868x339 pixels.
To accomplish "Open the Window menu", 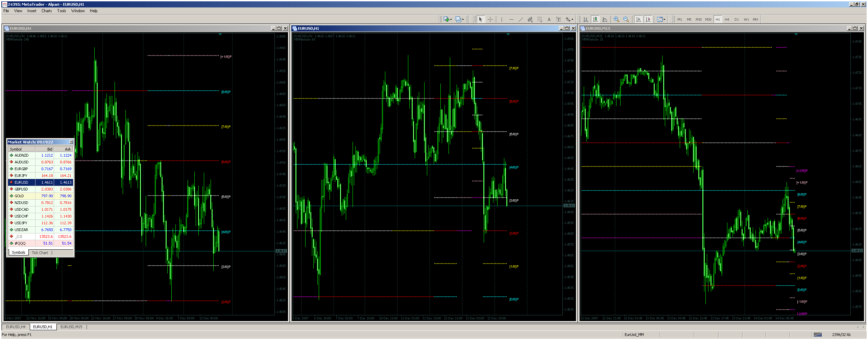I will pos(78,11).
